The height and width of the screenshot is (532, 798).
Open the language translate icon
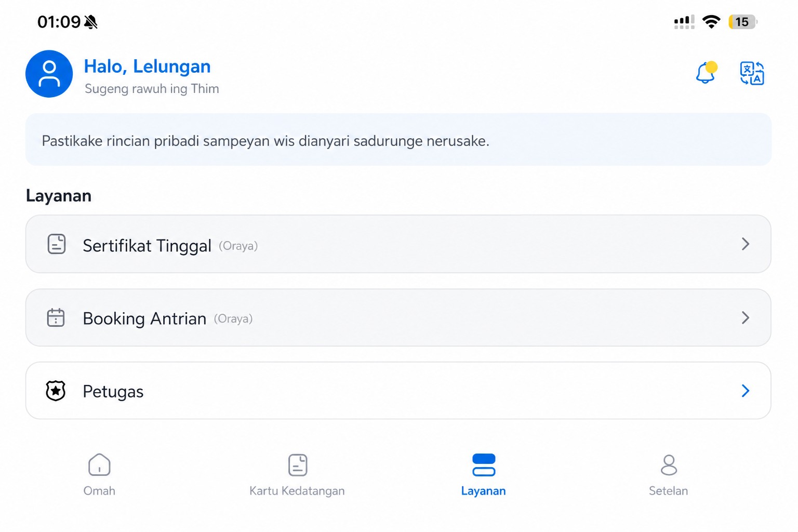point(752,73)
